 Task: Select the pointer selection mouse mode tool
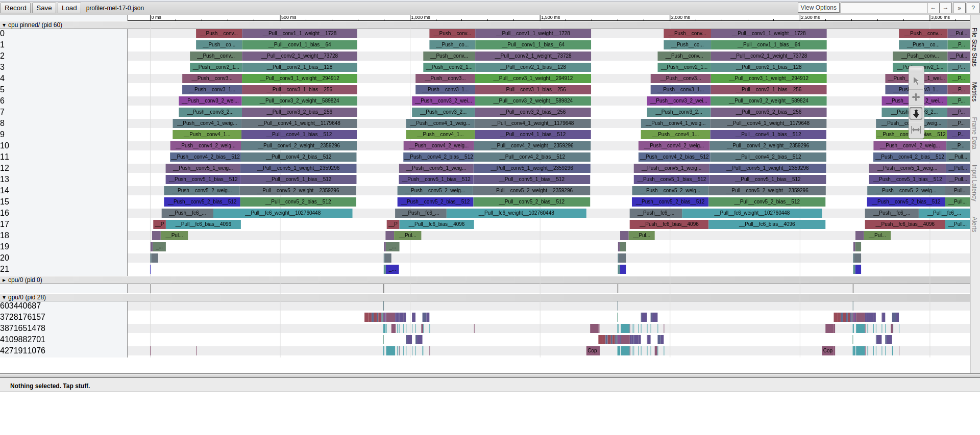coord(916,81)
